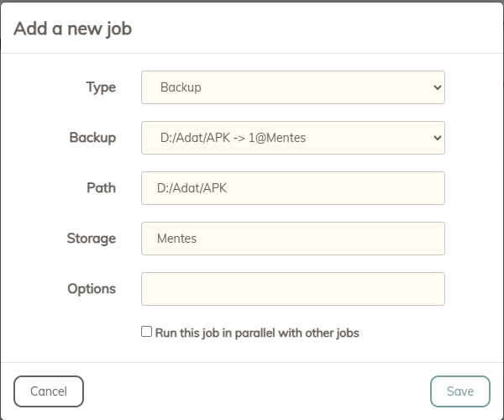Place cursor after 'D:/Adat/APK' text in Path
The image size is (504, 420).
click(x=228, y=188)
